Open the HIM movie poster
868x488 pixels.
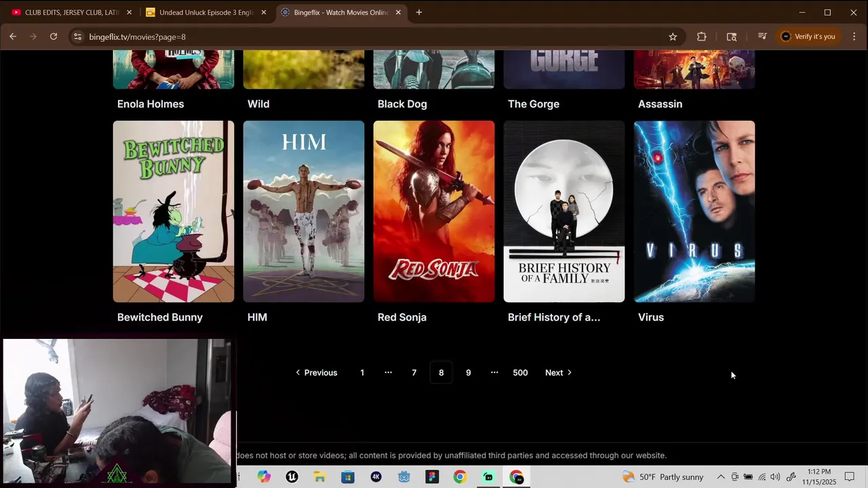304,211
